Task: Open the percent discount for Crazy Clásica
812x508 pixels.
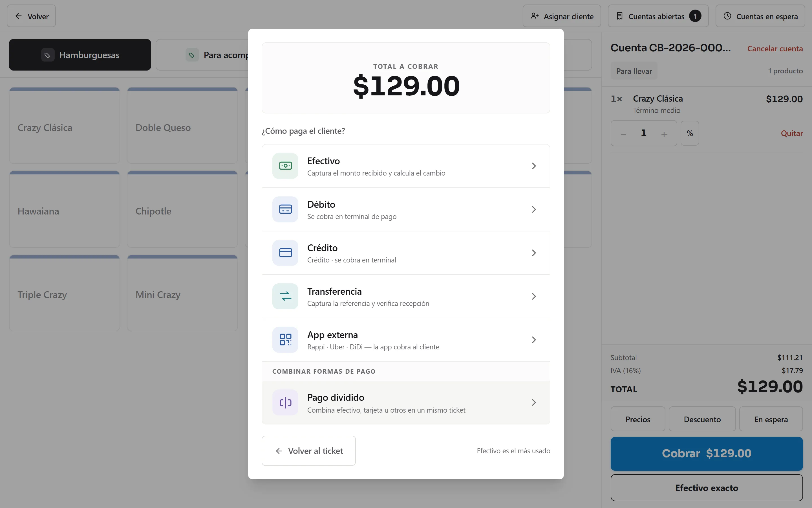Action: point(690,133)
